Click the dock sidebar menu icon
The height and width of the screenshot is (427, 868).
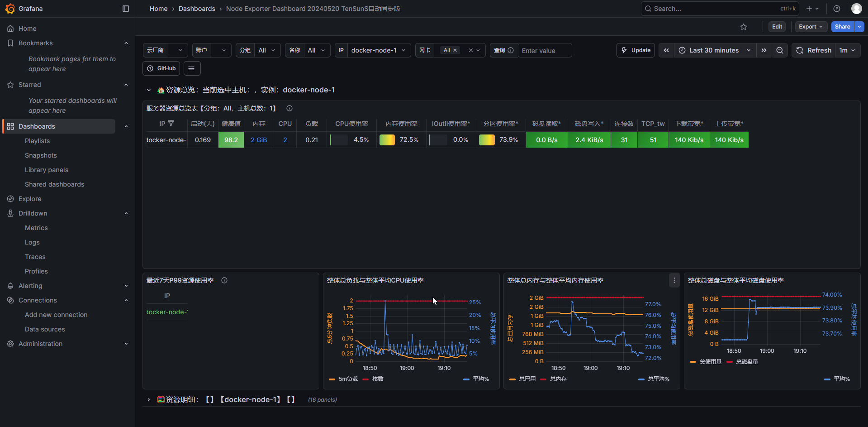coord(126,9)
